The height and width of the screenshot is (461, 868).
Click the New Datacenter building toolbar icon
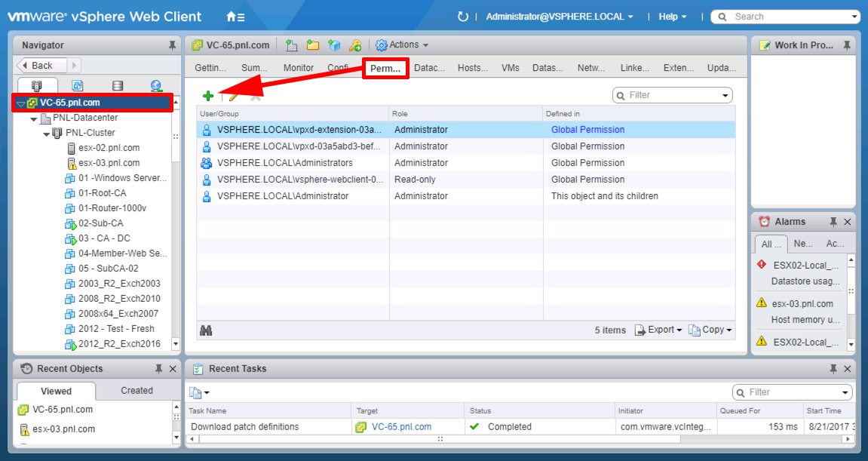click(x=292, y=45)
